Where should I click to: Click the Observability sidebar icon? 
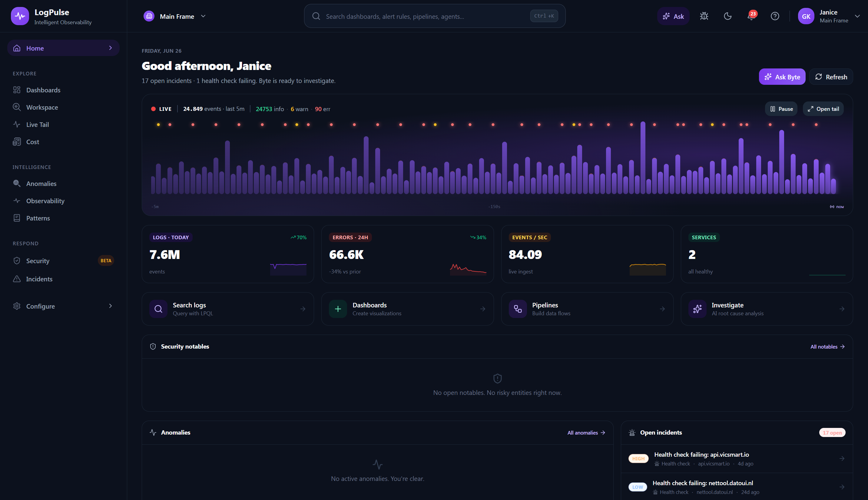tap(17, 200)
